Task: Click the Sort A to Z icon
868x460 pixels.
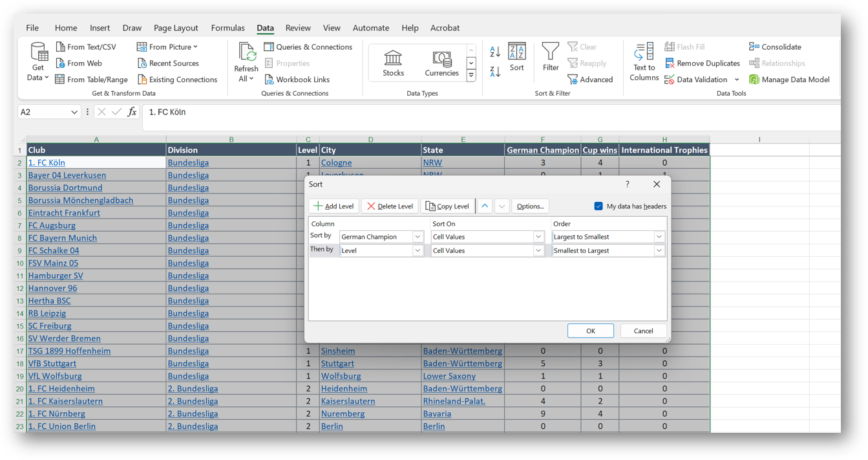Action: coord(495,52)
